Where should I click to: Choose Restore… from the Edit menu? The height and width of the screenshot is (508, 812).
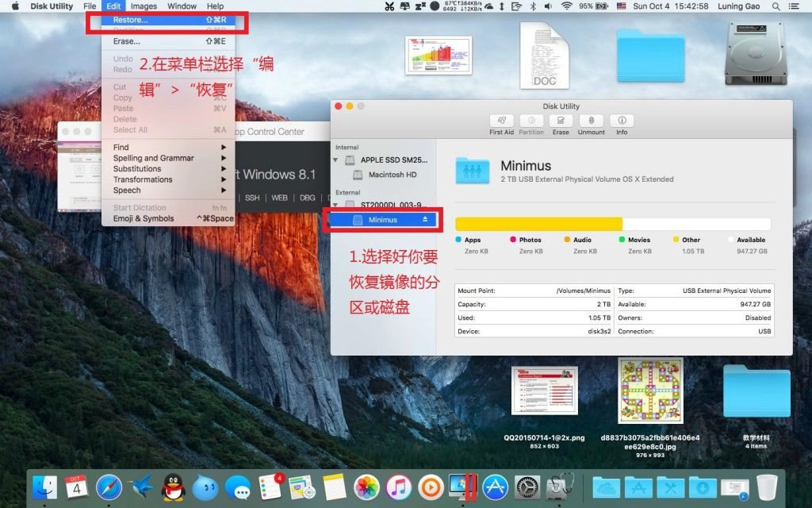(x=168, y=20)
